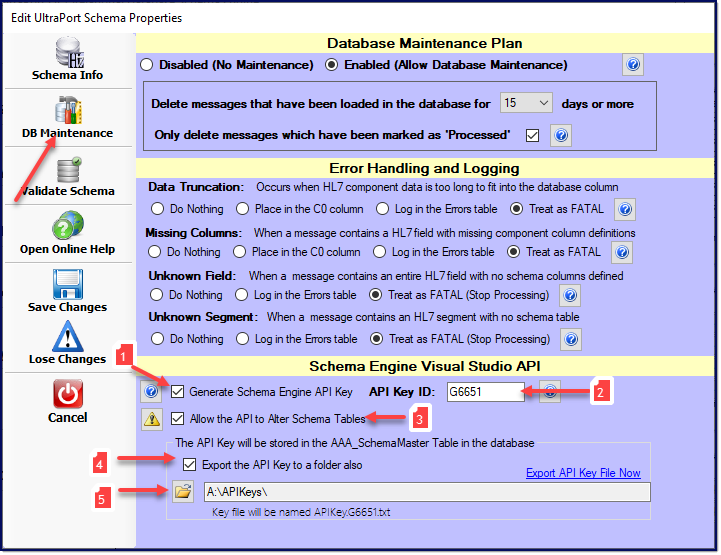Open help icon for Missing Columns

click(622, 252)
